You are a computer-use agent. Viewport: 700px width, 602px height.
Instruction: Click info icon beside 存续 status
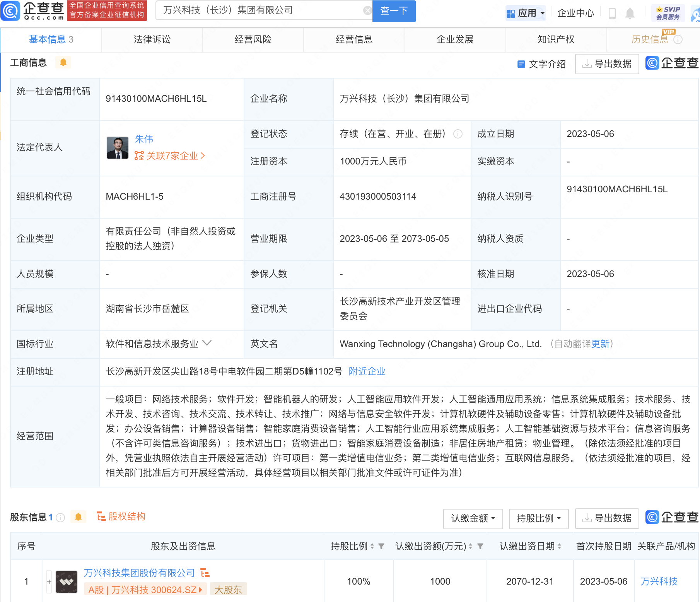(458, 134)
